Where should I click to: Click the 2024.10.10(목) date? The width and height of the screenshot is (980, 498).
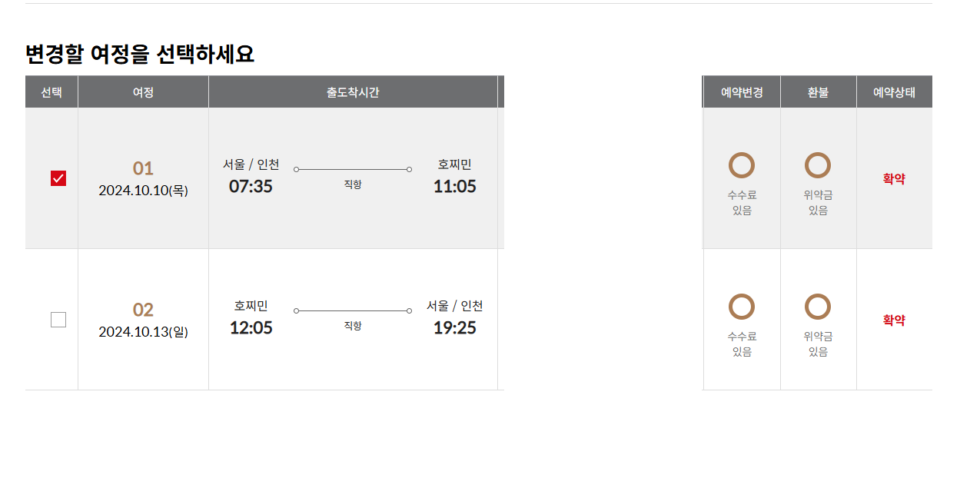[x=143, y=191]
